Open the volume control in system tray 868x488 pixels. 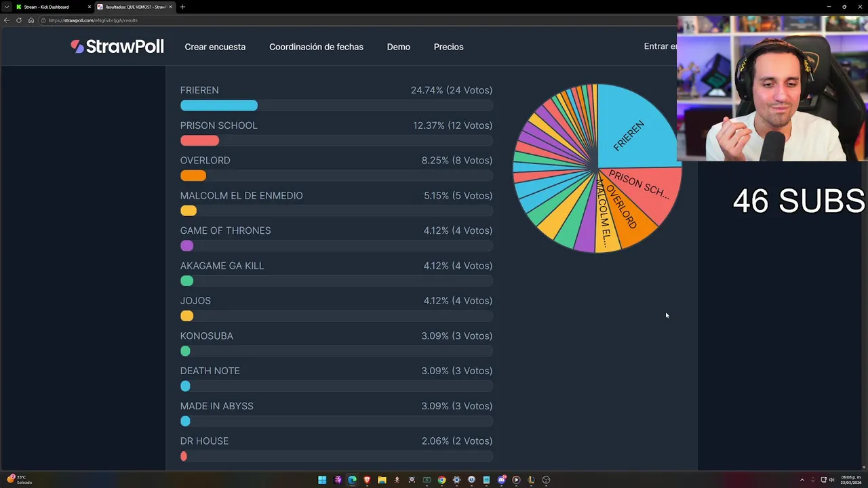pyautogui.click(x=832, y=480)
